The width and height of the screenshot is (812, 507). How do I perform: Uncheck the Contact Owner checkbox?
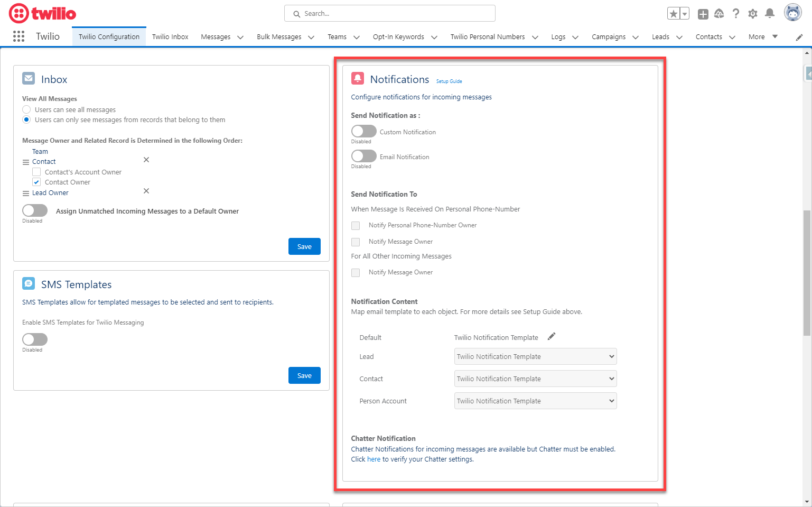click(36, 182)
